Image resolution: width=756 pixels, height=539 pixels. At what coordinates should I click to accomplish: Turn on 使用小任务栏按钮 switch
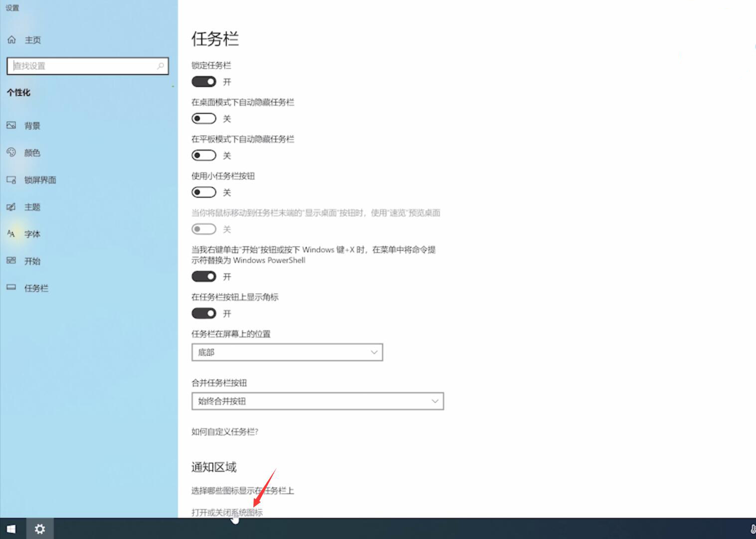(204, 192)
